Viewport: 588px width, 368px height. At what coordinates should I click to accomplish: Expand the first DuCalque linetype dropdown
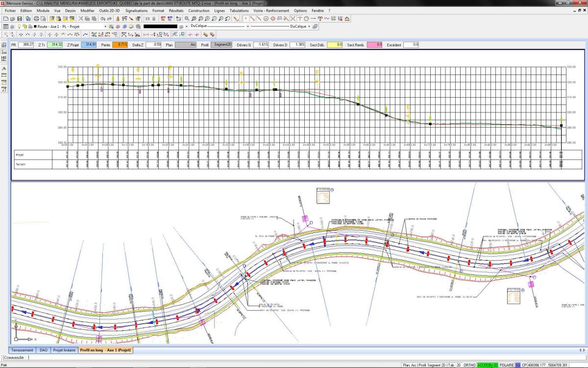coord(219,26)
